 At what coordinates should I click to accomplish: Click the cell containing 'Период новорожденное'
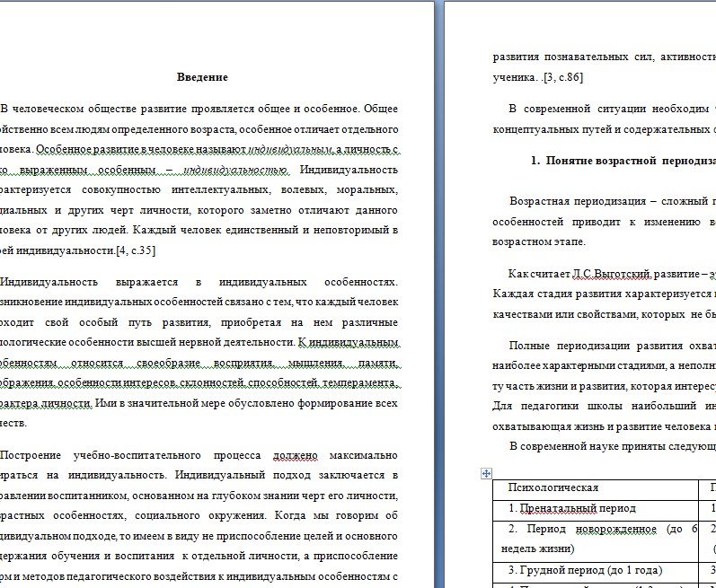(596, 541)
